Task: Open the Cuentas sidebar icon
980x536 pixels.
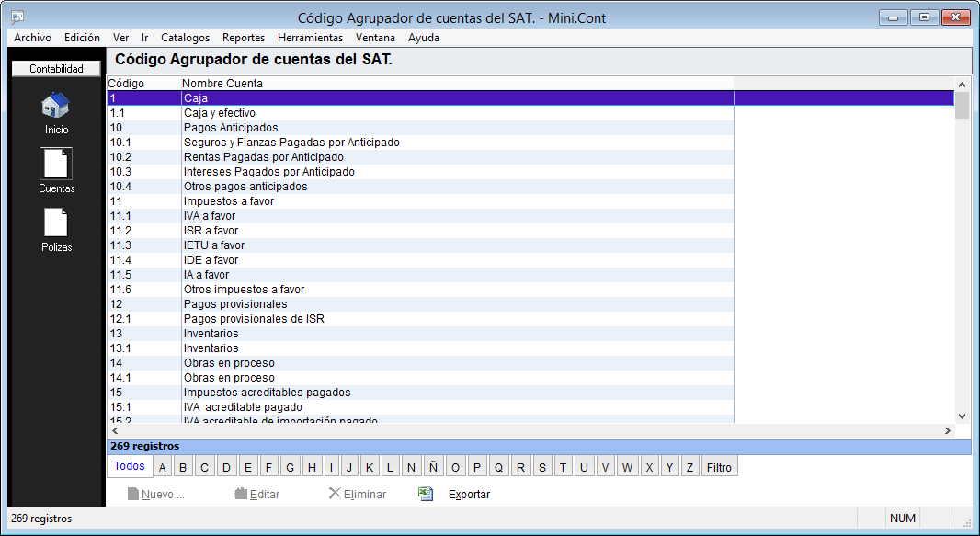Action: tap(56, 164)
